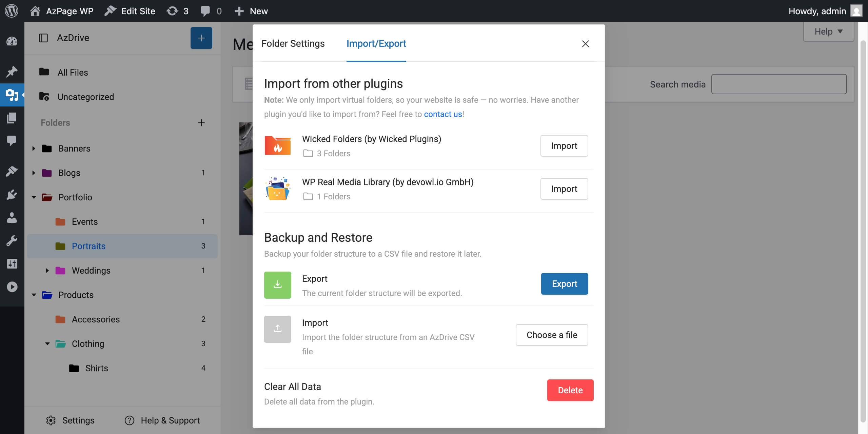Open the Plugins plug icon in sidebar
The image size is (868, 434).
[12, 195]
